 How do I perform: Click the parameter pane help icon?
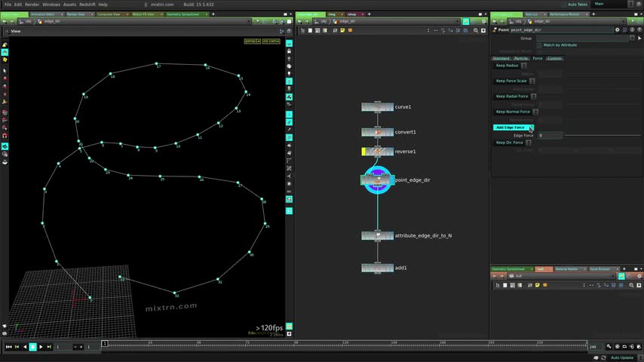click(639, 29)
